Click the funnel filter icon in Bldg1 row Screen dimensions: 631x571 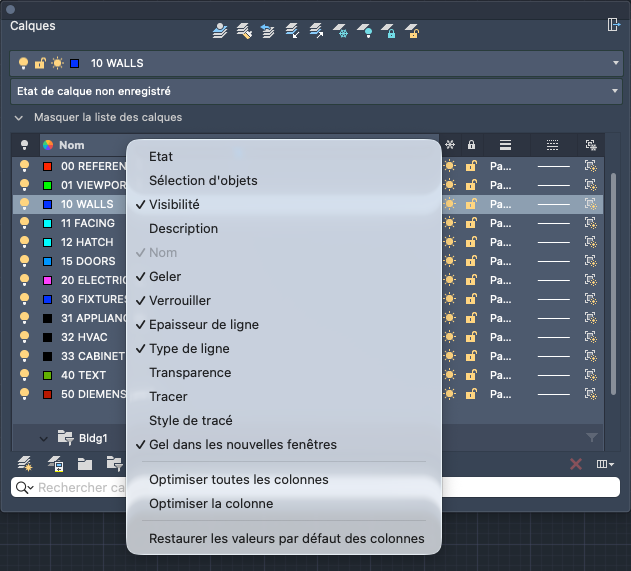coord(592,437)
